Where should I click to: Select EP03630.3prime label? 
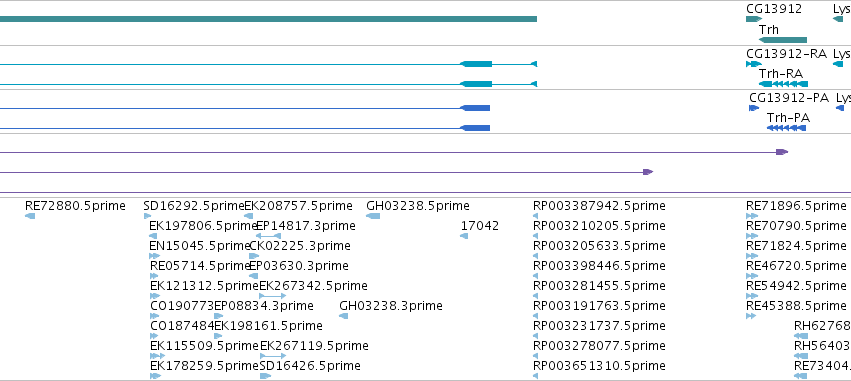click(x=299, y=266)
